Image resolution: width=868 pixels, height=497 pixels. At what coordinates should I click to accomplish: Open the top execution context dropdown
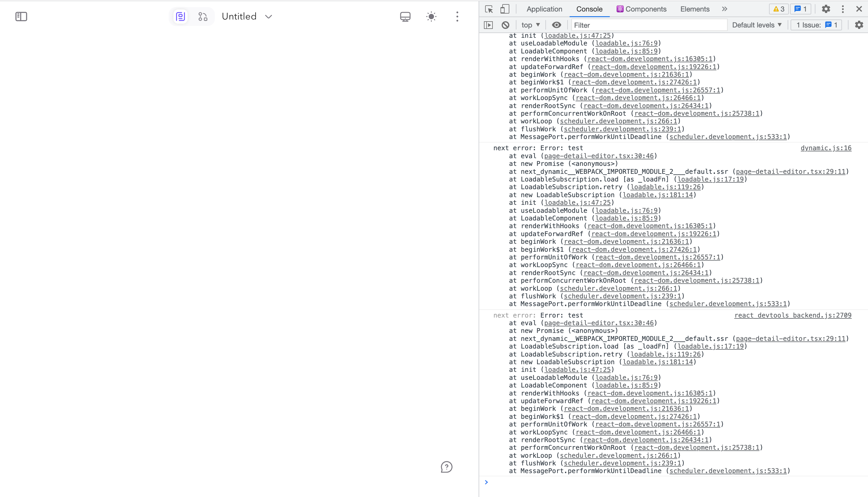(530, 24)
